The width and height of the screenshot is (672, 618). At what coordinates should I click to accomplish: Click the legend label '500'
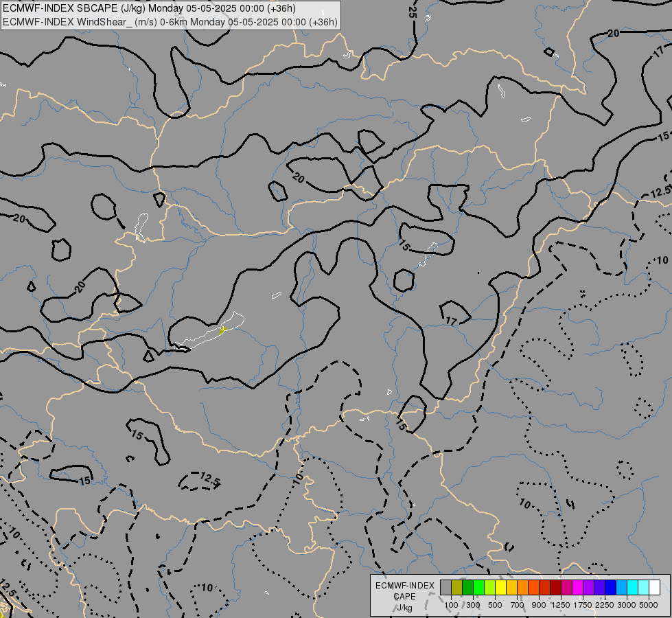pyautogui.click(x=495, y=605)
